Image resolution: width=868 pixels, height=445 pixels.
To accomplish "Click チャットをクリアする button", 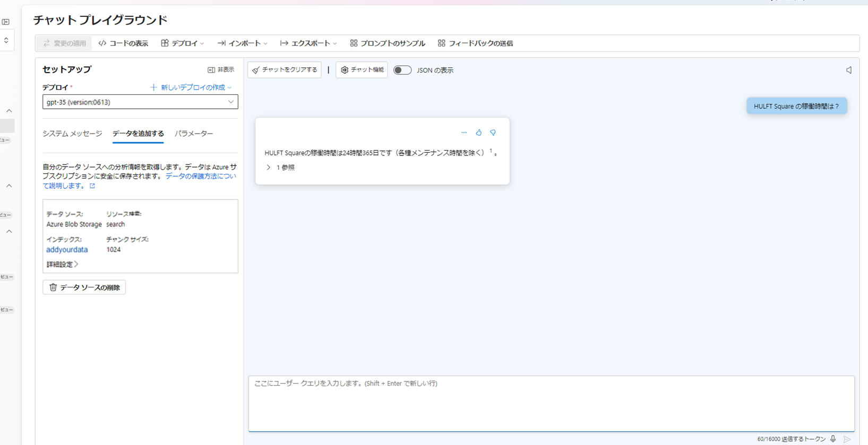I will coord(285,70).
